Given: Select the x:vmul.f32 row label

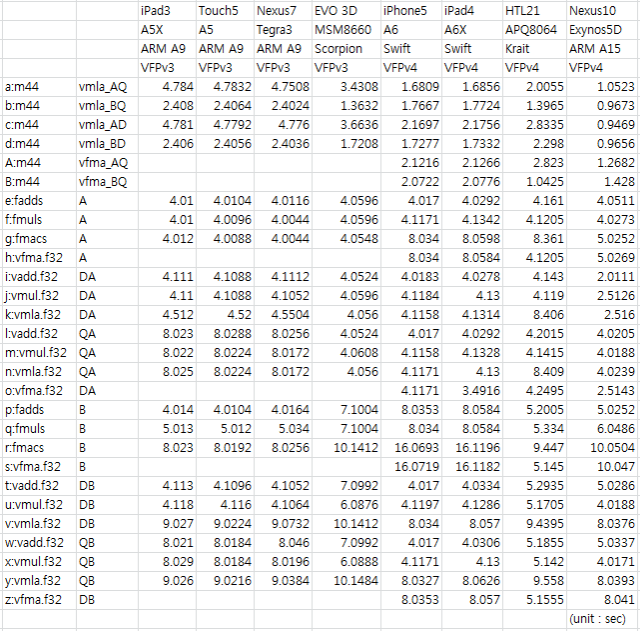Looking at the screenshot, I should [x=39, y=562].
